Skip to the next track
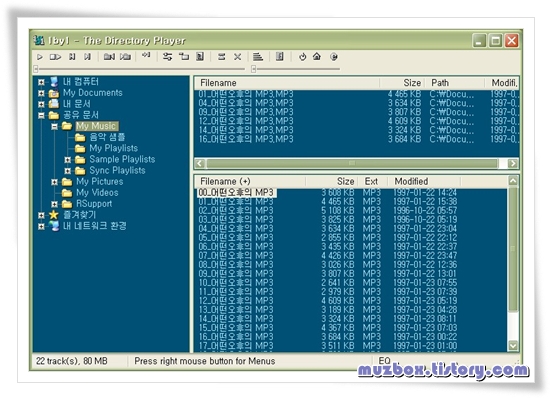550x398 pixels. point(87,57)
